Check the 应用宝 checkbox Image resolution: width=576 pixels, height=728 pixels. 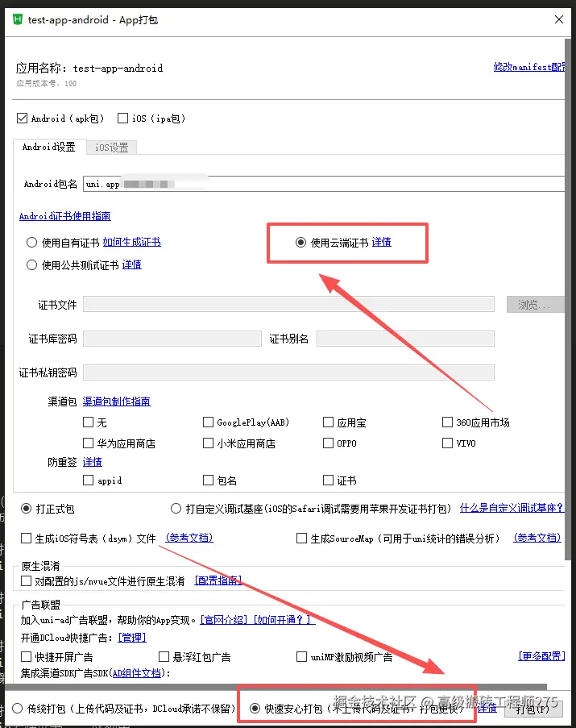(328, 422)
